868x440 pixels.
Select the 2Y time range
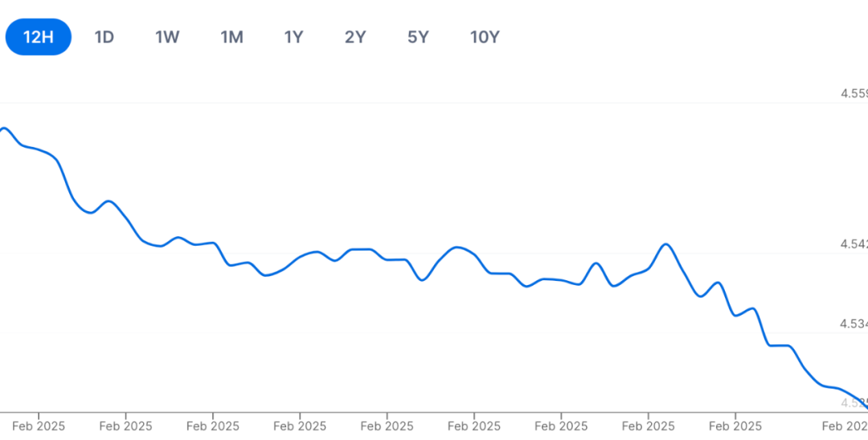click(355, 37)
